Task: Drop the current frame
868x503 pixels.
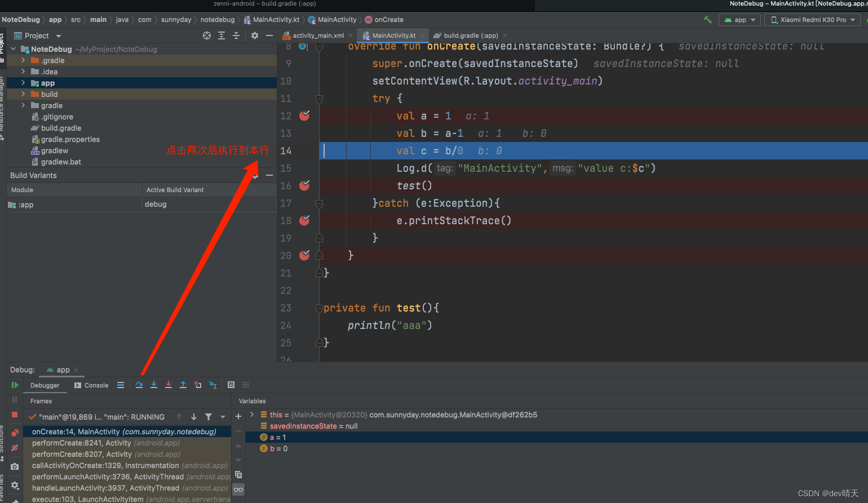Action: (198, 385)
